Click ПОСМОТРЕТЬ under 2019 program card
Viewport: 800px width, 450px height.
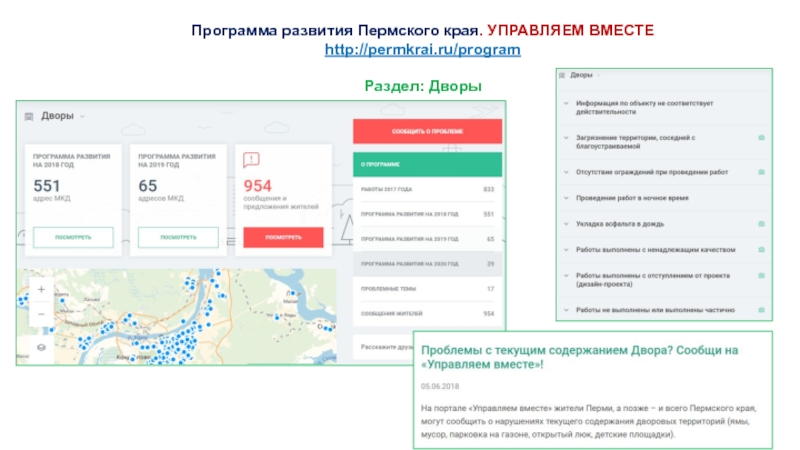click(x=178, y=237)
